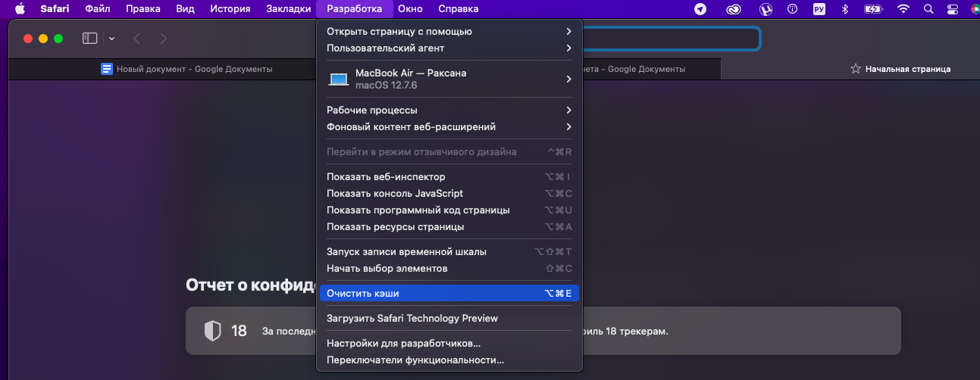
Task: Switch to the partly hidden Google Документы tab
Action: 650,69
